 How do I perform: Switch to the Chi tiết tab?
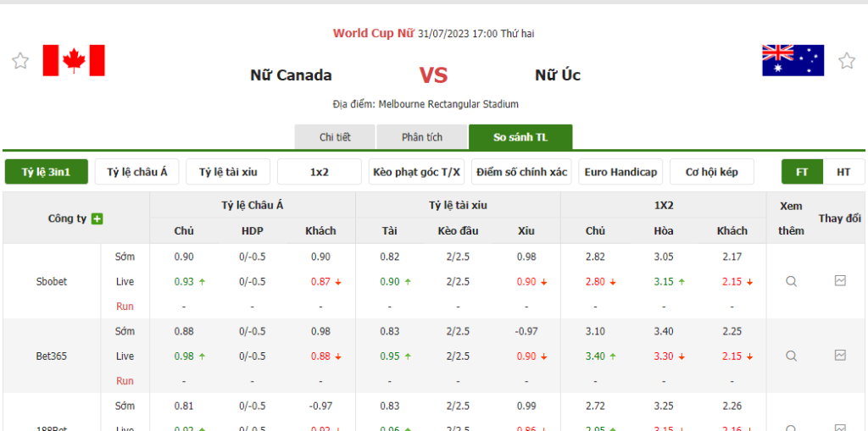click(335, 137)
